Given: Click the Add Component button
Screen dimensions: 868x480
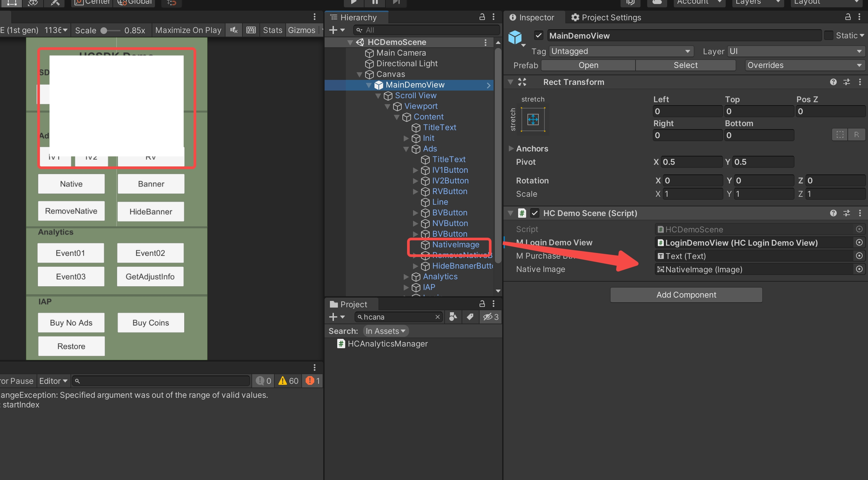Looking at the screenshot, I should tap(686, 295).
